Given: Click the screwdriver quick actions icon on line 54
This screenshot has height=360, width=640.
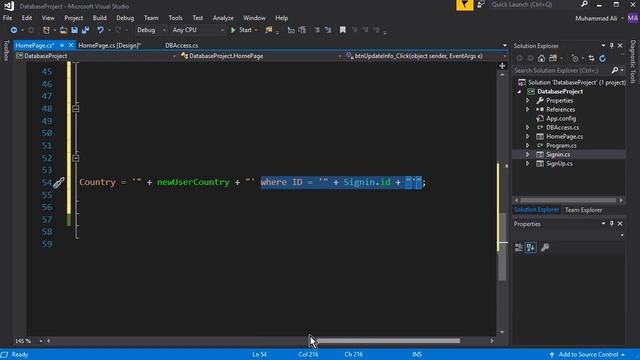Looking at the screenshot, I should coord(59,183).
